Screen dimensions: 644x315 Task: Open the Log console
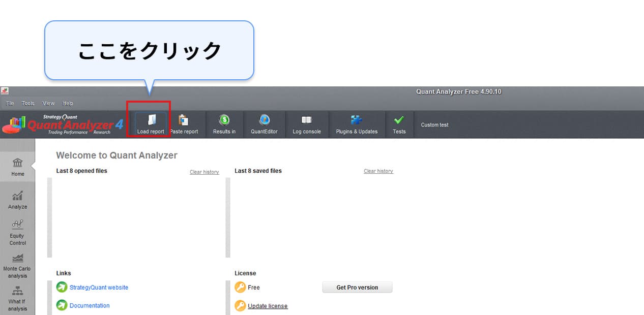click(x=307, y=124)
